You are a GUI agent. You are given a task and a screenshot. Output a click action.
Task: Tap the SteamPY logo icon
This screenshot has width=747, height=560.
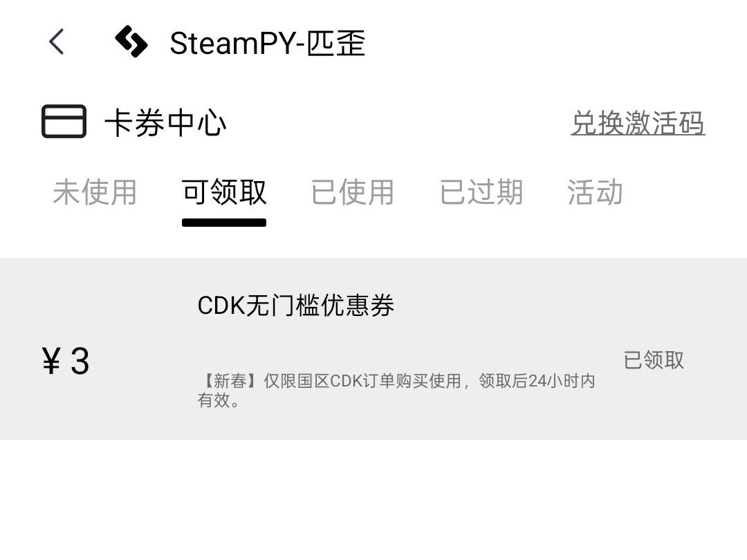coord(131,41)
